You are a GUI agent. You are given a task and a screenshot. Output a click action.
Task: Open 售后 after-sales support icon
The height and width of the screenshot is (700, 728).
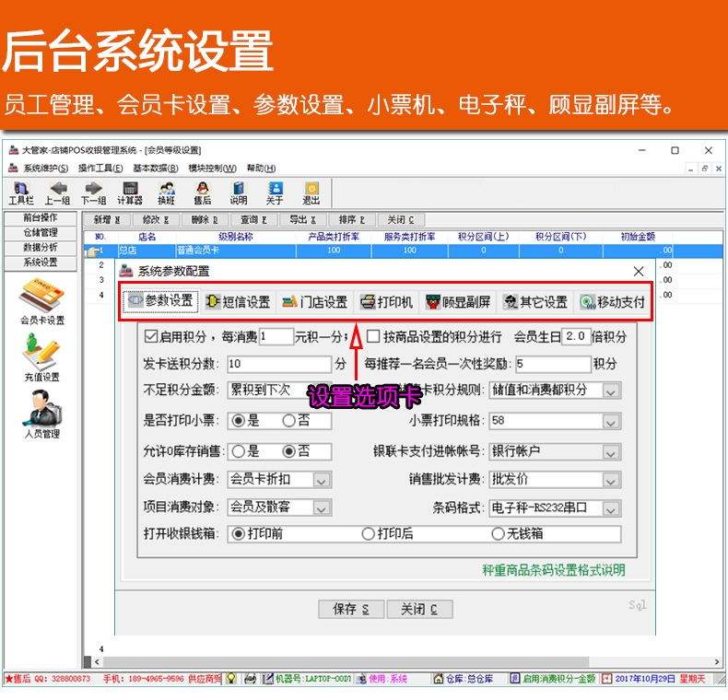click(202, 192)
